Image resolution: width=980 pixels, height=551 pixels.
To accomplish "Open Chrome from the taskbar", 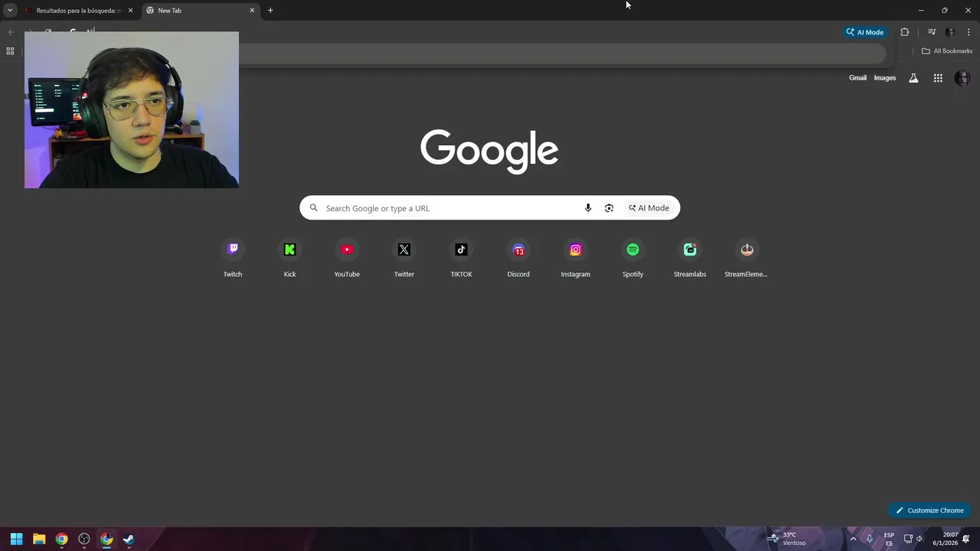I will [61, 539].
